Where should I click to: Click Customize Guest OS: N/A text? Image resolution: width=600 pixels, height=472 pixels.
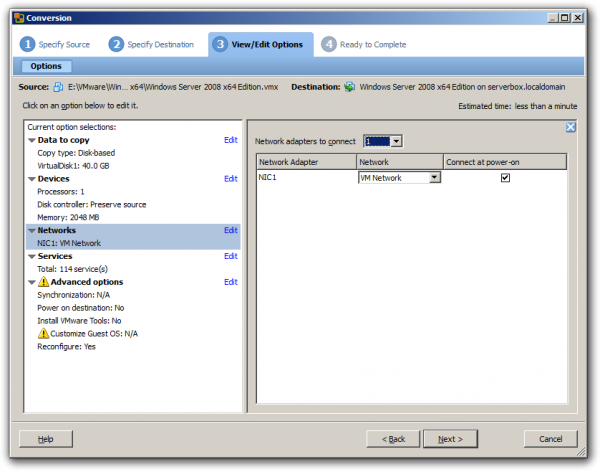[94, 334]
